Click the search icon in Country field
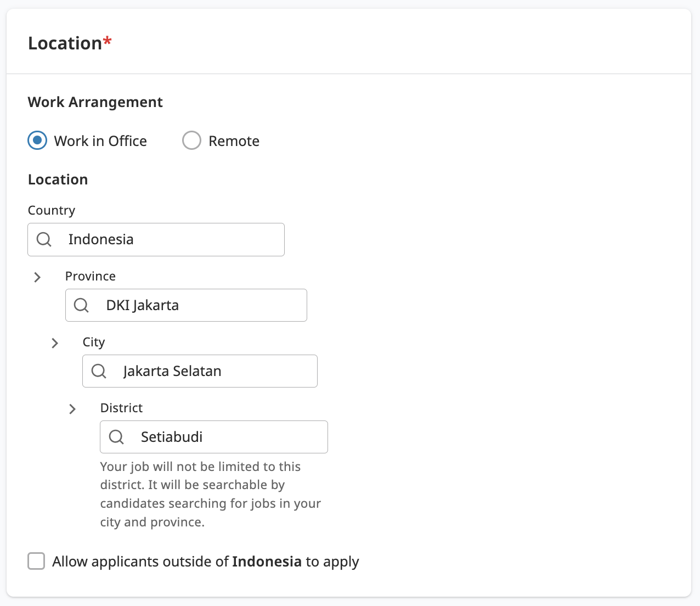Image resolution: width=700 pixels, height=606 pixels. (44, 239)
